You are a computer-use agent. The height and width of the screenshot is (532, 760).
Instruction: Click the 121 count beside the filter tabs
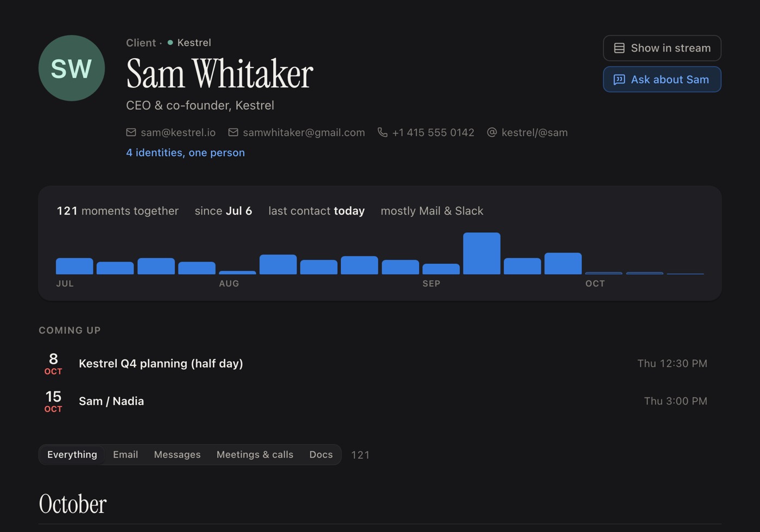pos(360,455)
